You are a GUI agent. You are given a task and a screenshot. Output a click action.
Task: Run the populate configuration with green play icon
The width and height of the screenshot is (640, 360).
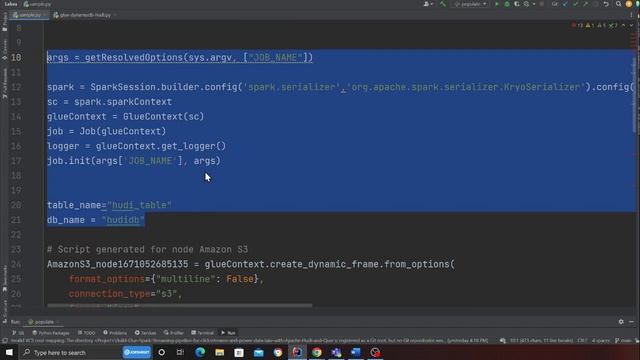(497, 4)
